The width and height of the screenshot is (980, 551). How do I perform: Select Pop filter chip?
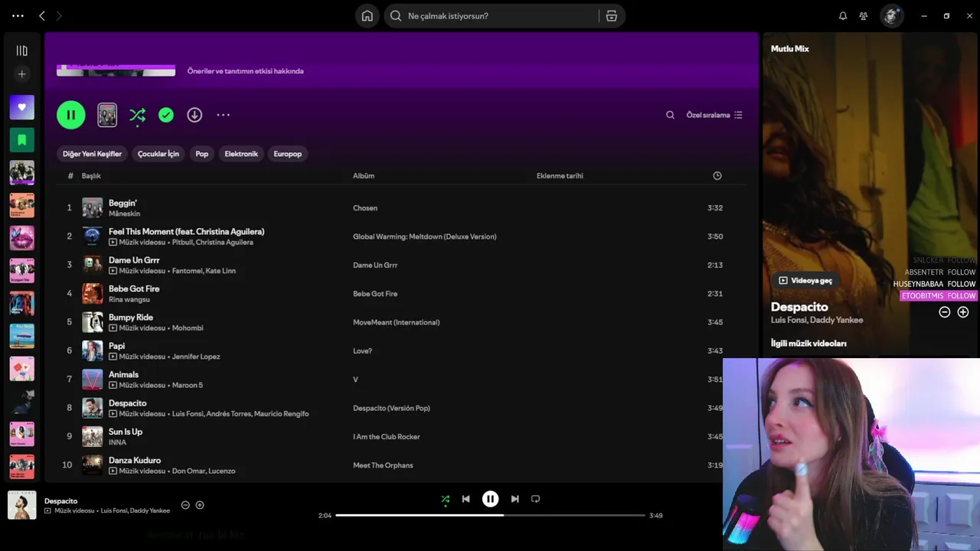pyautogui.click(x=202, y=154)
